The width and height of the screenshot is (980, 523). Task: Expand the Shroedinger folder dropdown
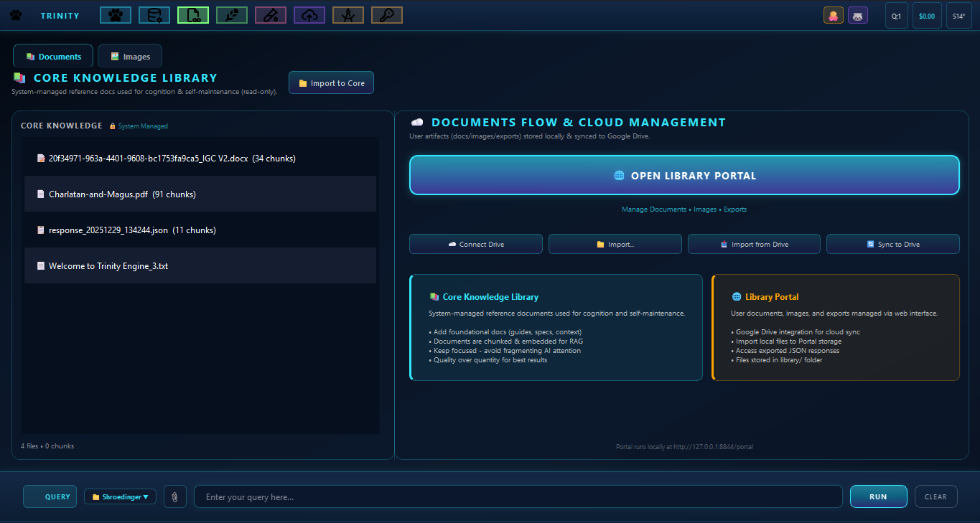(x=120, y=496)
